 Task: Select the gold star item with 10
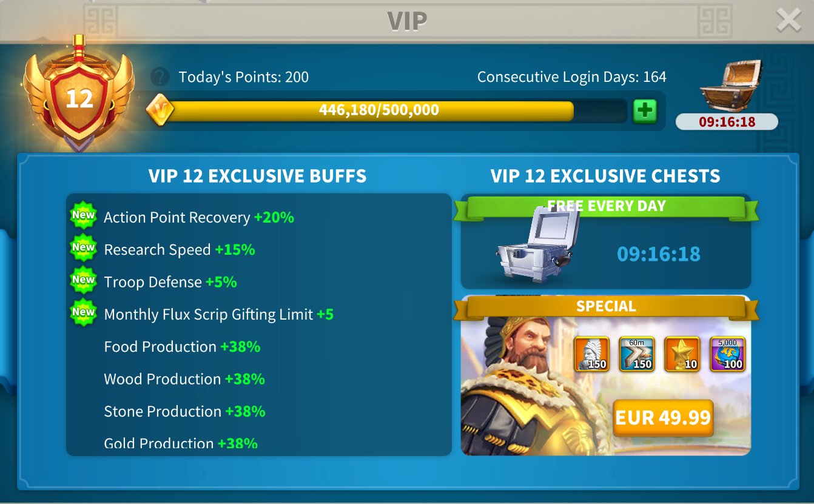[x=682, y=354]
